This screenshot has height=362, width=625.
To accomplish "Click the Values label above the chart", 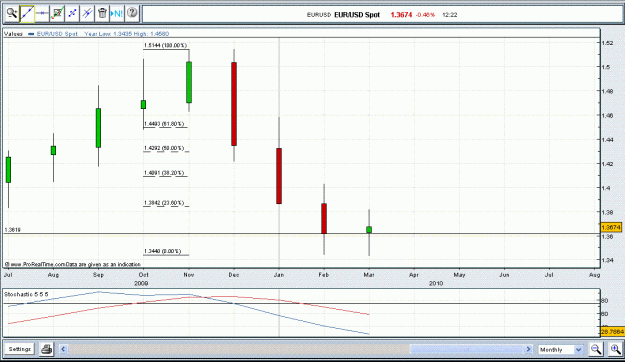I will [x=14, y=34].
